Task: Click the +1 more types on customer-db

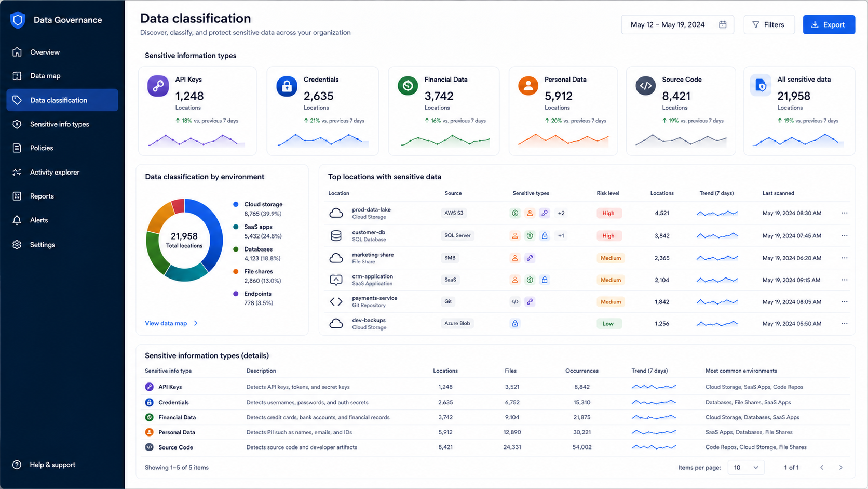Action: [x=561, y=235]
